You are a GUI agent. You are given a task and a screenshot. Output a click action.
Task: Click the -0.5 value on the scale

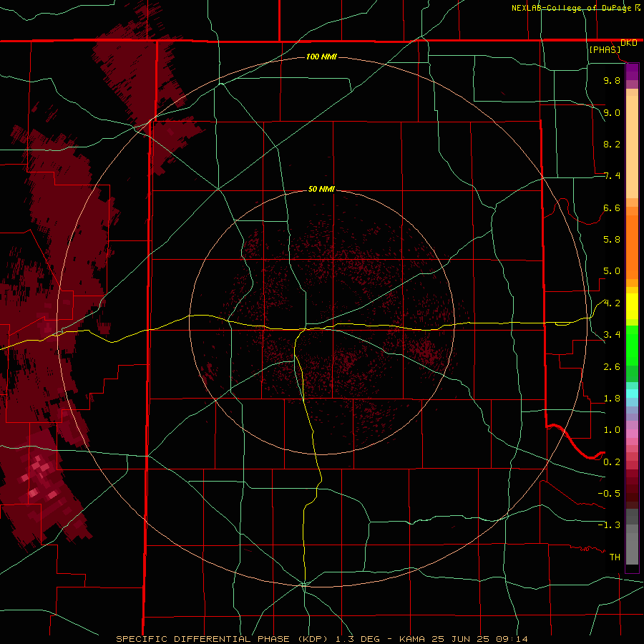tap(609, 494)
